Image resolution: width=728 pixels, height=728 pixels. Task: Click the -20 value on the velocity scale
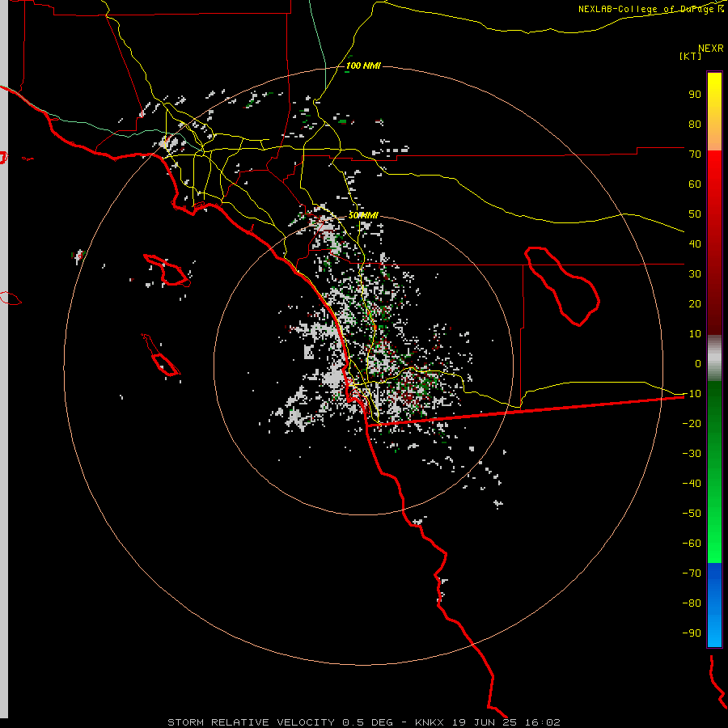(x=692, y=424)
